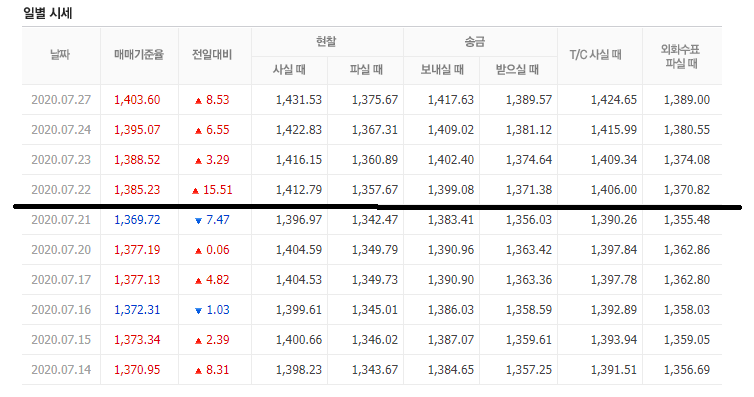Click the receive rate 1,357.25
The width and height of the screenshot is (754, 397).
528,370
